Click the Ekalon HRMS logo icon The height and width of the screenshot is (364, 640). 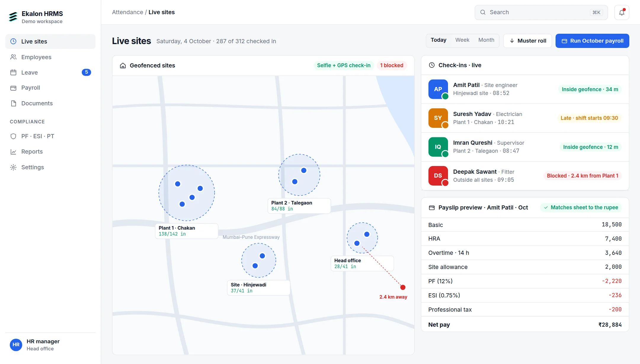pos(13,17)
